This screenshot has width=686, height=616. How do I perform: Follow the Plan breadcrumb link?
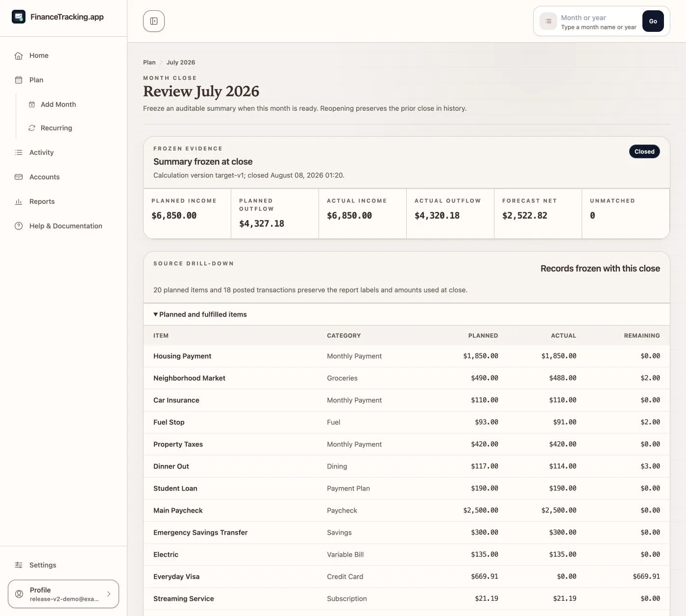[149, 62]
